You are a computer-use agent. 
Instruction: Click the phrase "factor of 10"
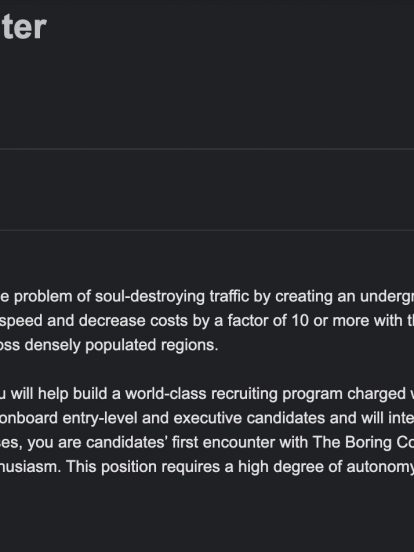(x=268, y=320)
